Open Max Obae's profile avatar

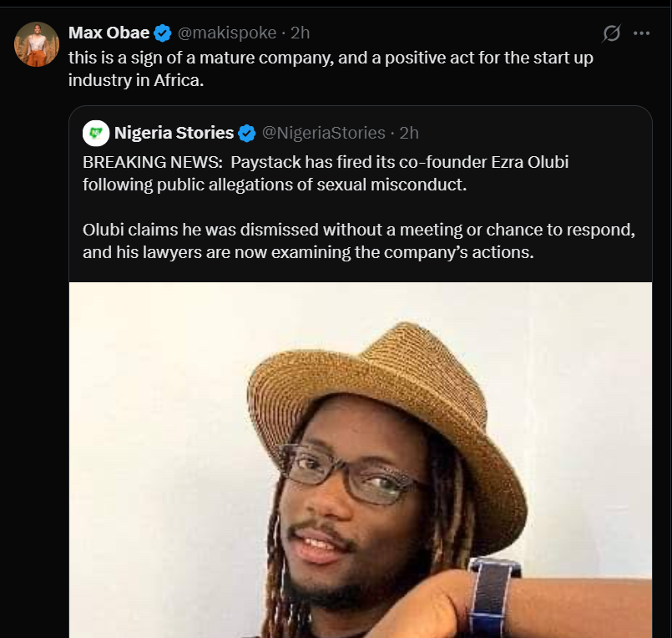tap(36, 43)
